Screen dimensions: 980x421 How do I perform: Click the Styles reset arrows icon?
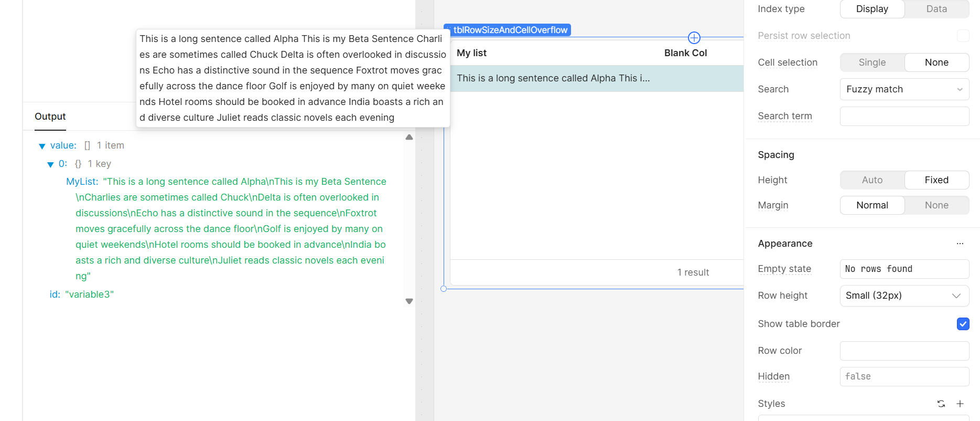pyautogui.click(x=941, y=404)
